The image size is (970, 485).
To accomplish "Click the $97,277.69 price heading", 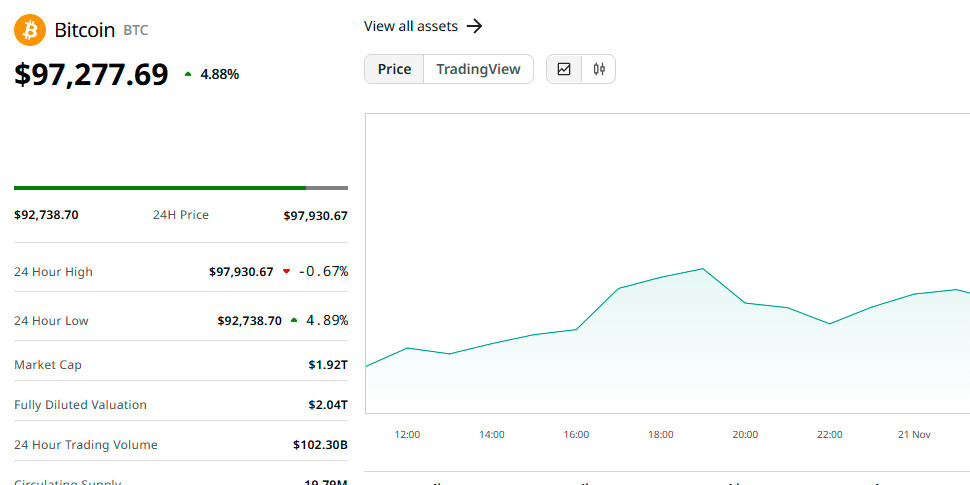I will (91, 74).
